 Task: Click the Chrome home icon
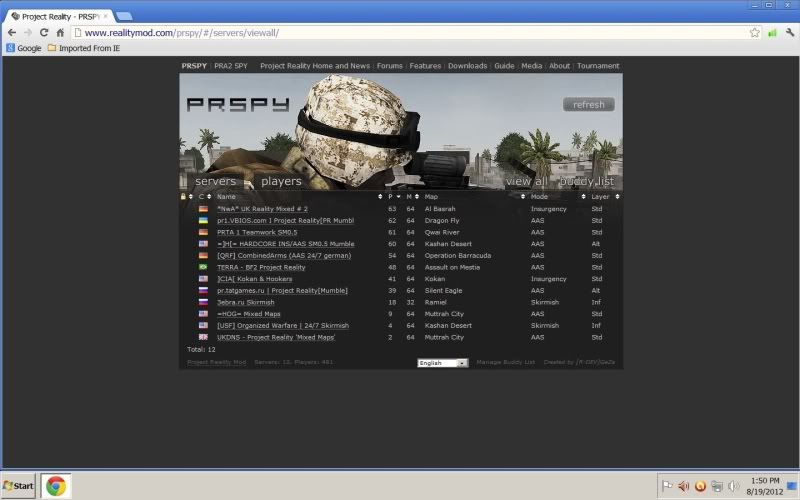point(61,32)
